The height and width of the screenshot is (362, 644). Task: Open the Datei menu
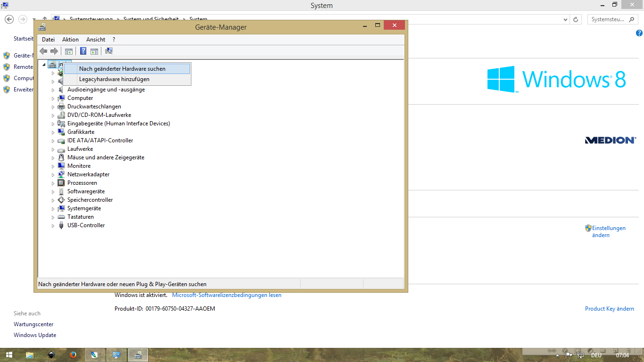pos(48,40)
